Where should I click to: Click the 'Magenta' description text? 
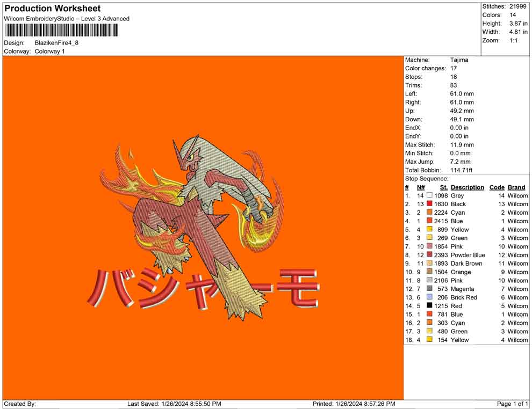pos(462,289)
